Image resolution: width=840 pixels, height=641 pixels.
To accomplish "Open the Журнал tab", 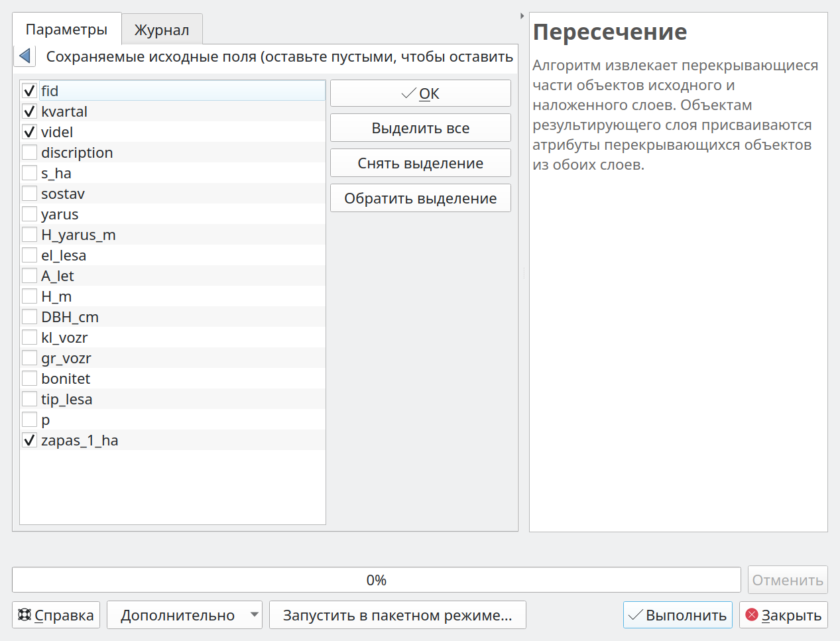I will [162, 30].
